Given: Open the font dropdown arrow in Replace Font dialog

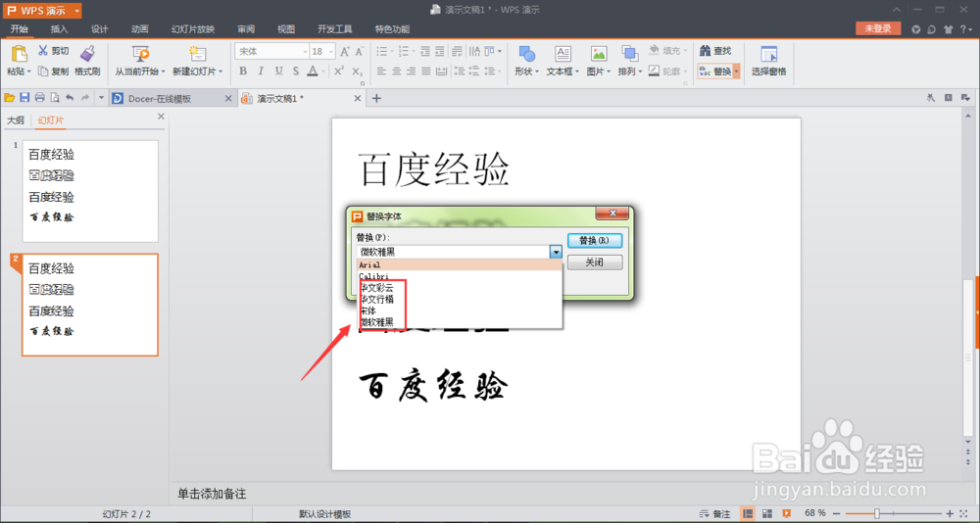Looking at the screenshot, I should point(556,252).
